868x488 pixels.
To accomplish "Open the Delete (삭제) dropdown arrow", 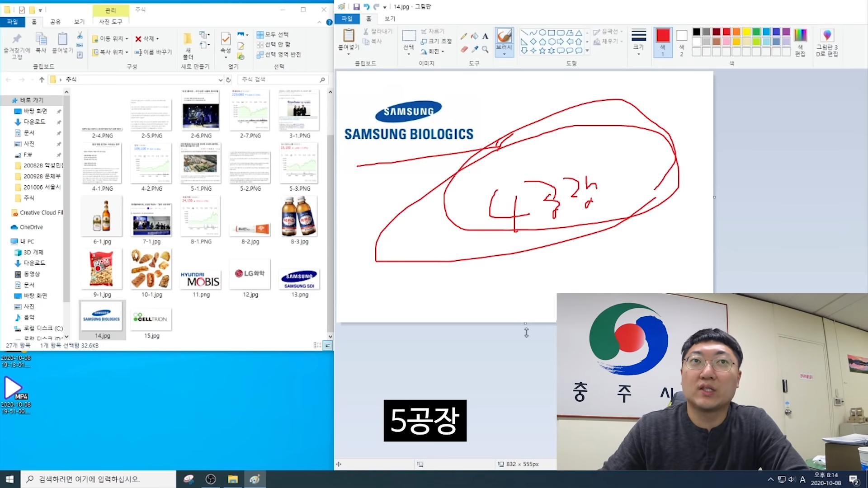I will point(157,39).
